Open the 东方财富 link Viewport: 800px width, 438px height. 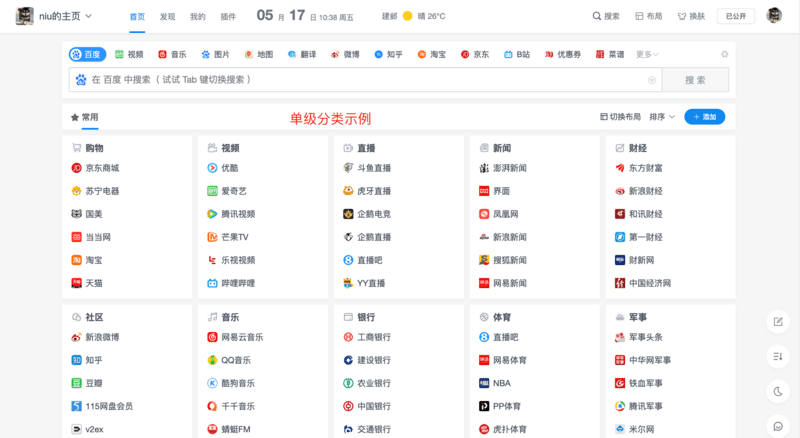(x=639, y=168)
